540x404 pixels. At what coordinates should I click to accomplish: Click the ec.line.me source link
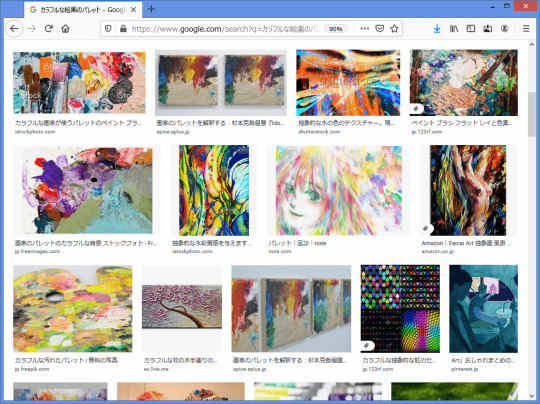[x=156, y=369]
